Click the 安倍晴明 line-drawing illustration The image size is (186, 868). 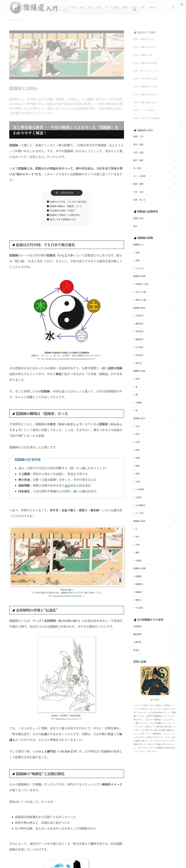tap(66, 674)
